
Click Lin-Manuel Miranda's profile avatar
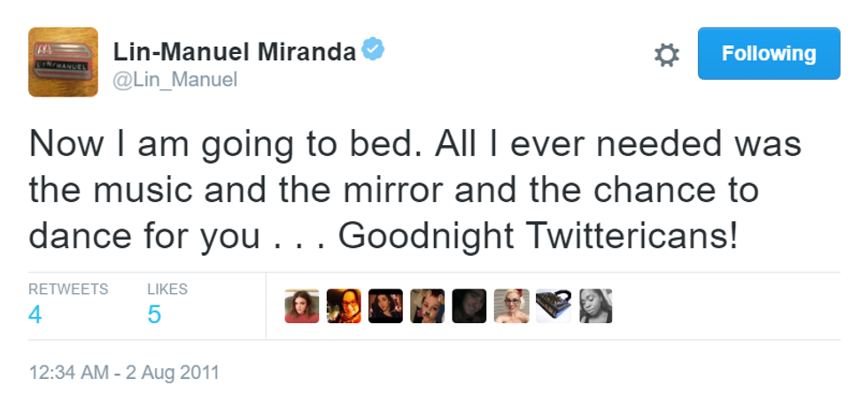pyautogui.click(x=63, y=62)
